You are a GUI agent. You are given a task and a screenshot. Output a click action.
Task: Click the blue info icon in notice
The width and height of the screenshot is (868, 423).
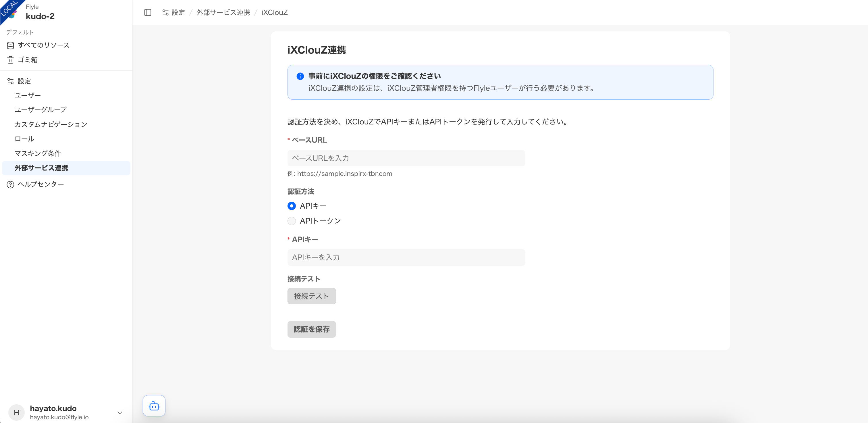[x=300, y=76]
